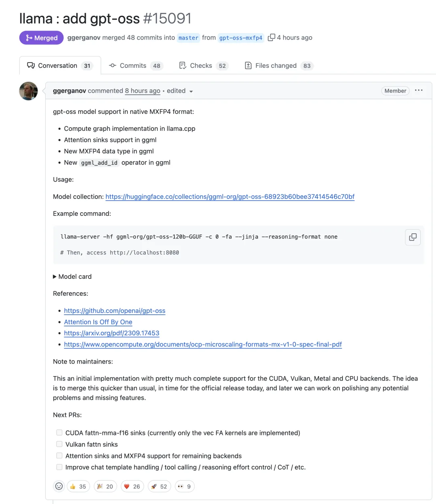436x504 pixels.
Task: Click the party popper reaction with 20
Action: coord(105,486)
